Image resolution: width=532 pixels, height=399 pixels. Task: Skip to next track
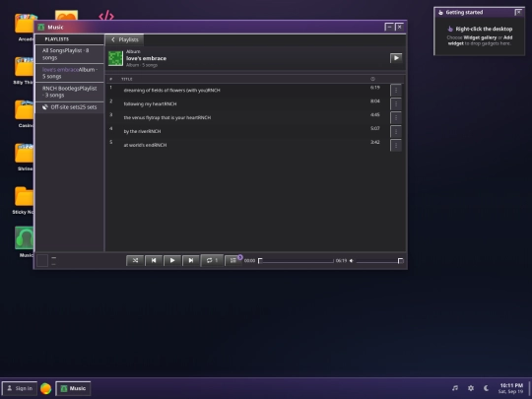pos(191,260)
